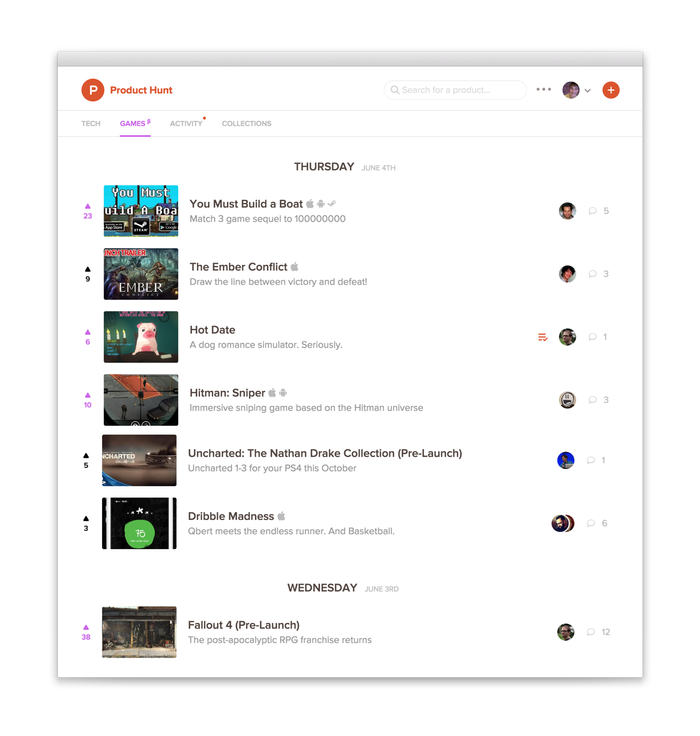Open Hitman: Sniper hunter smiley avatar
The image size is (700, 736).
567,400
